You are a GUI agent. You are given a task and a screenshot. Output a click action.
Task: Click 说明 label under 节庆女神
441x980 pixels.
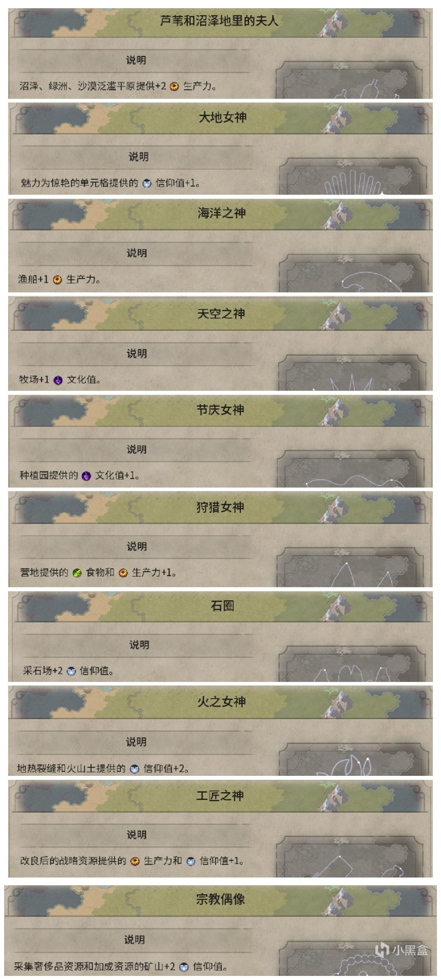[x=137, y=449]
